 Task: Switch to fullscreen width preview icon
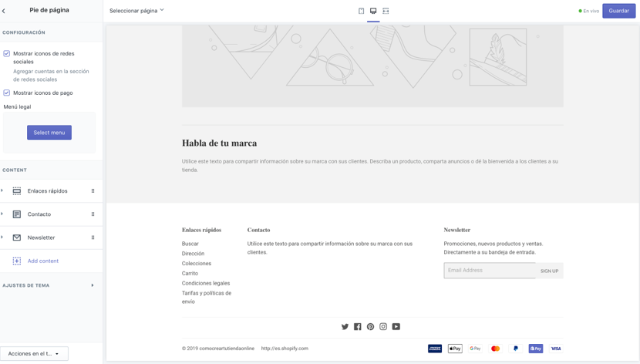(386, 11)
